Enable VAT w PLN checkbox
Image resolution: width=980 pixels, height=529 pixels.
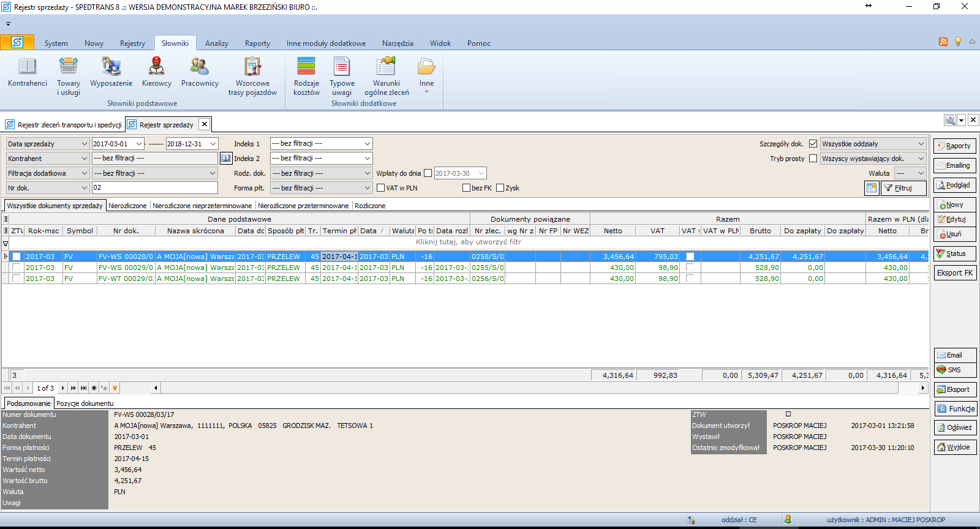point(380,188)
